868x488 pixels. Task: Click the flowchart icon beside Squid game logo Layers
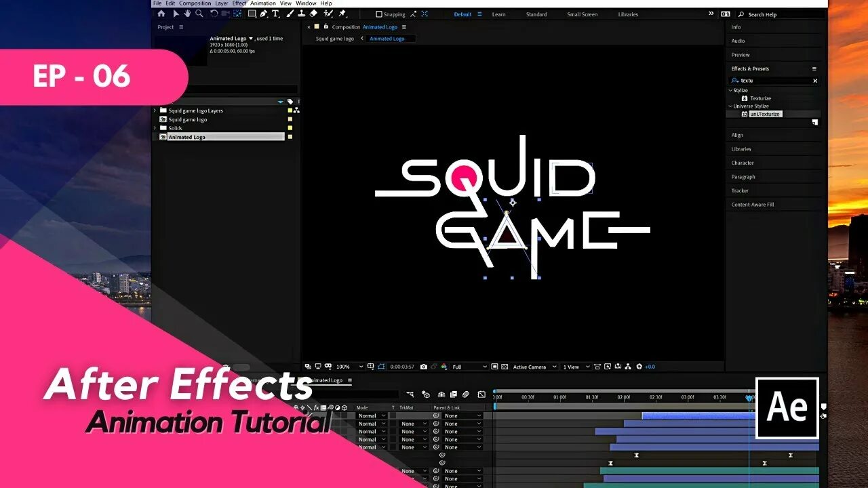[x=296, y=110]
